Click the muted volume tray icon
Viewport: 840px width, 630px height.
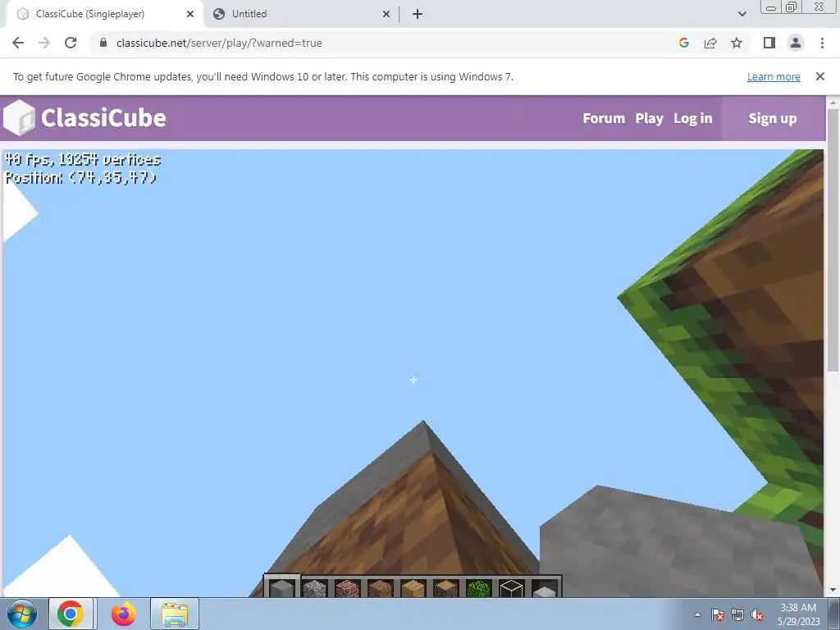[757, 614]
